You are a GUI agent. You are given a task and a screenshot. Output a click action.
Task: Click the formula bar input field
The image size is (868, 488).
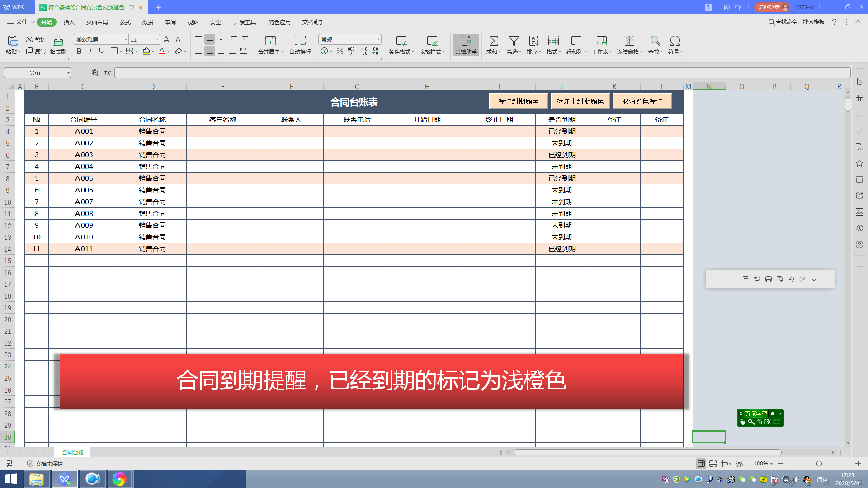(x=482, y=73)
